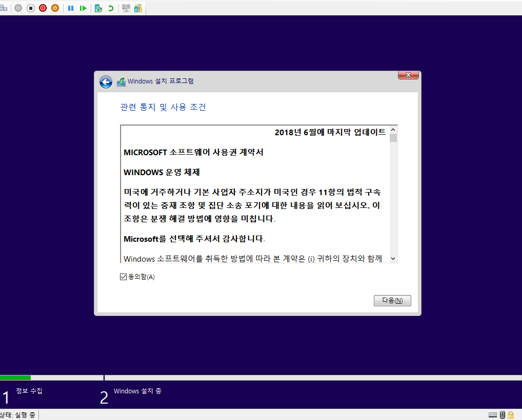
Task: Click the yellow padlock status icon
Action: [511, 415]
